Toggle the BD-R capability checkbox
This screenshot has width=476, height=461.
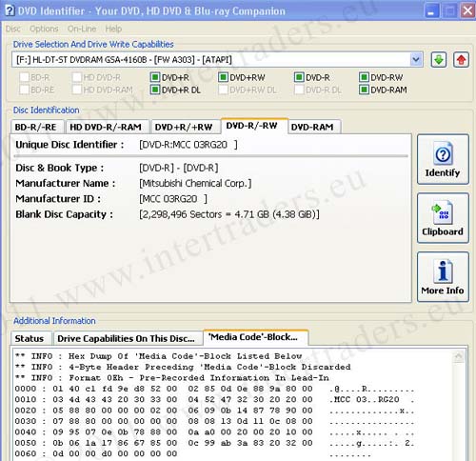(x=25, y=77)
